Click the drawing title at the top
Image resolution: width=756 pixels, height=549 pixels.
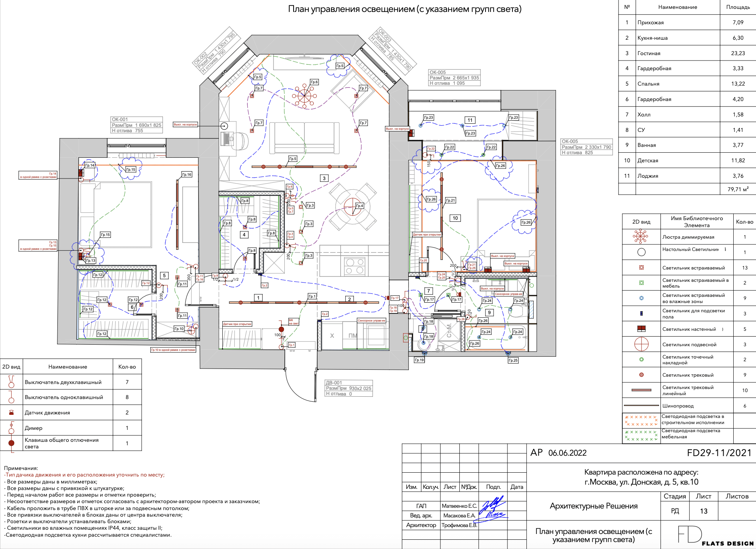(405, 9)
